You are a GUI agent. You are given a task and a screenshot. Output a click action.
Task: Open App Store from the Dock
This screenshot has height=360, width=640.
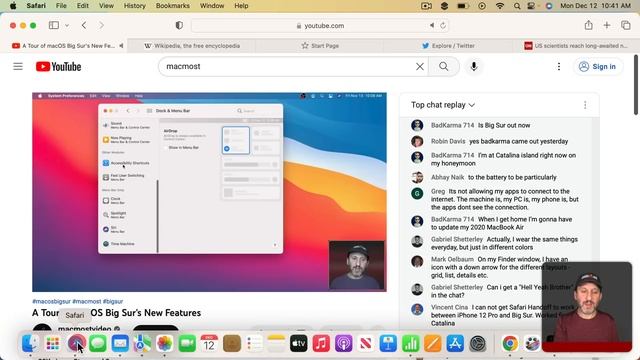coord(455,343)
